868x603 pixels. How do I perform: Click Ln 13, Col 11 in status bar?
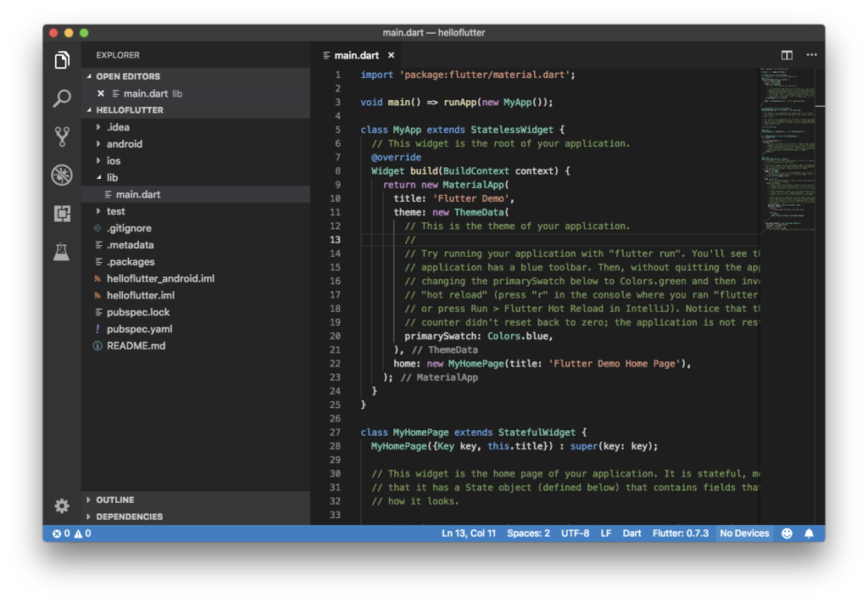click(468, 533)
